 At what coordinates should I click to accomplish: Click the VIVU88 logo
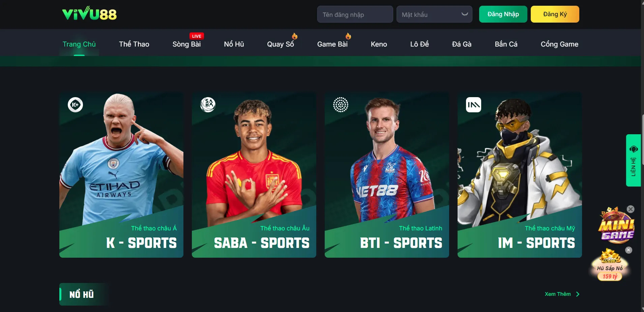click(x=89, y=14)
